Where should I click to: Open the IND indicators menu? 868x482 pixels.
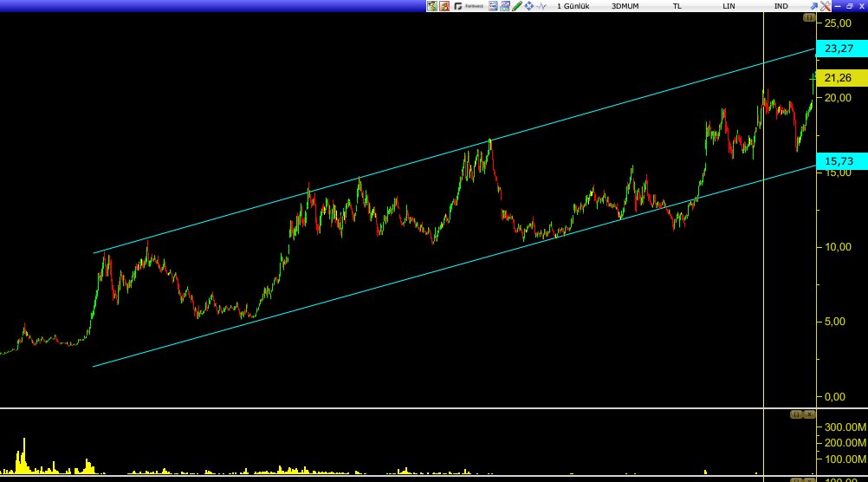point(781,6)
